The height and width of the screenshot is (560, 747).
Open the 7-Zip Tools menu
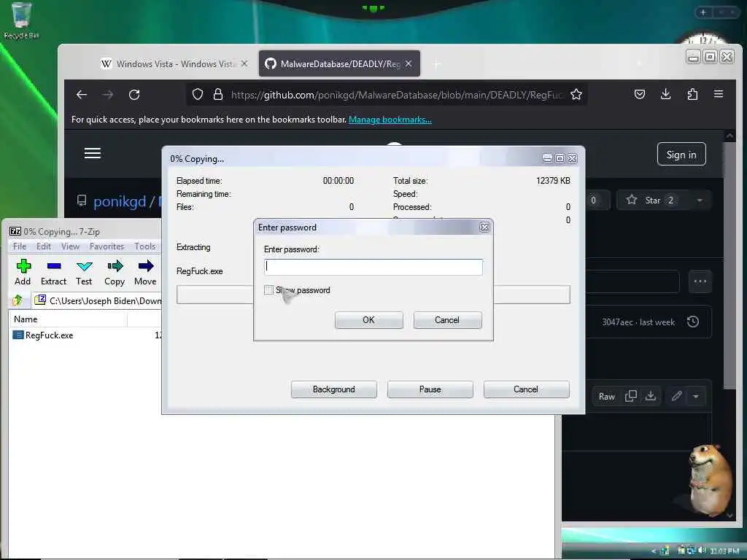(145, 246)
